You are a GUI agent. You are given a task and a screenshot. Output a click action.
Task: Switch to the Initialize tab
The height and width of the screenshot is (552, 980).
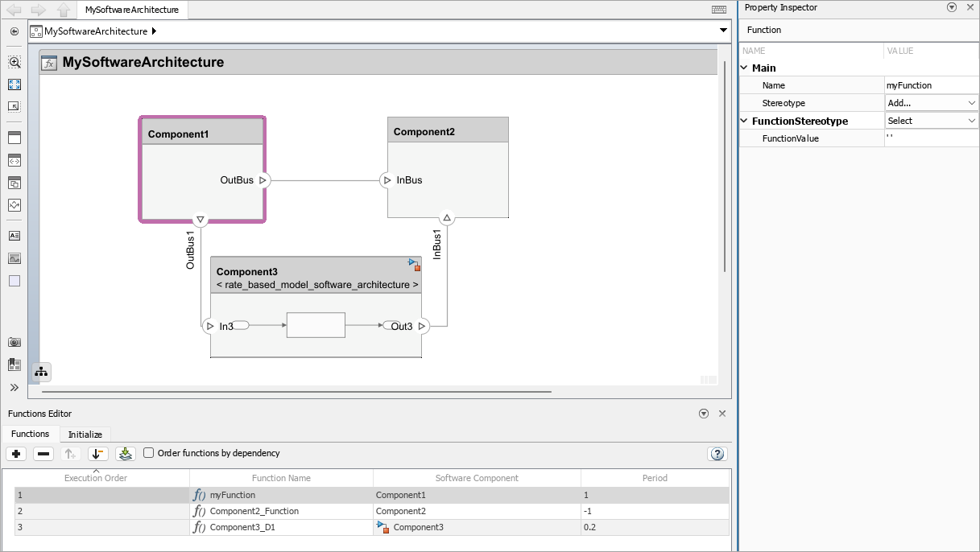click(85, 434)
